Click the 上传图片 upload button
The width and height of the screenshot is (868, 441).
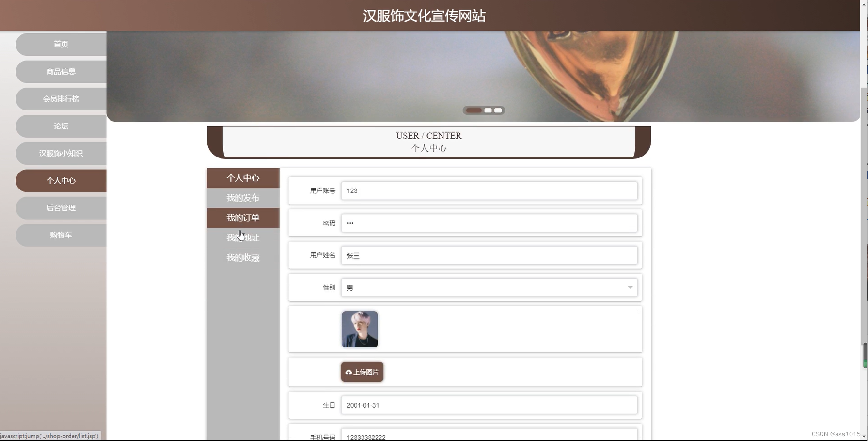tap(362, 372)
